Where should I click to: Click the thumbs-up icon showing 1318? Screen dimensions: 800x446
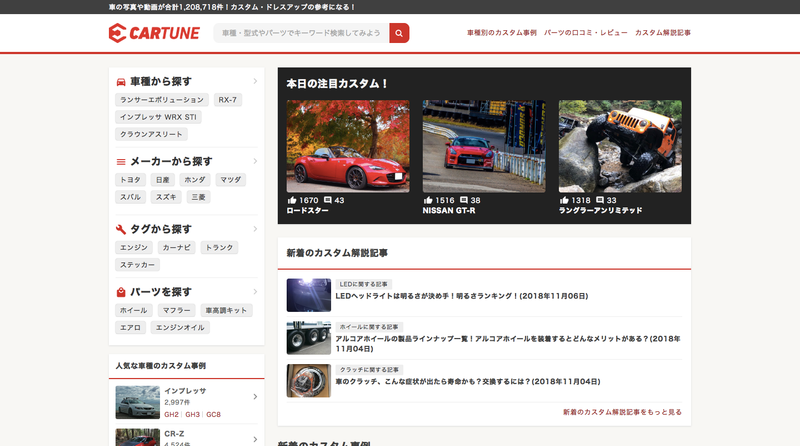pos(564,200)
